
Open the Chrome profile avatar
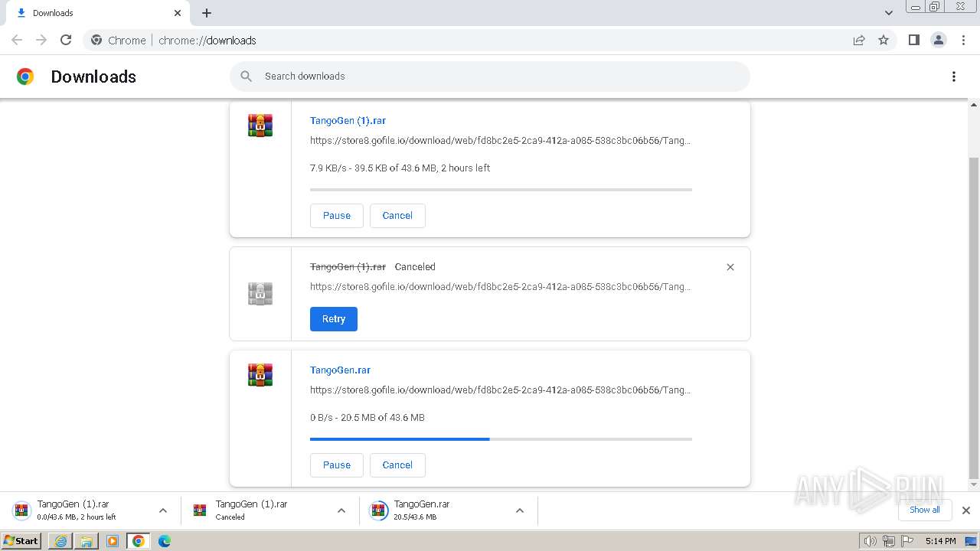pos(938,40)
